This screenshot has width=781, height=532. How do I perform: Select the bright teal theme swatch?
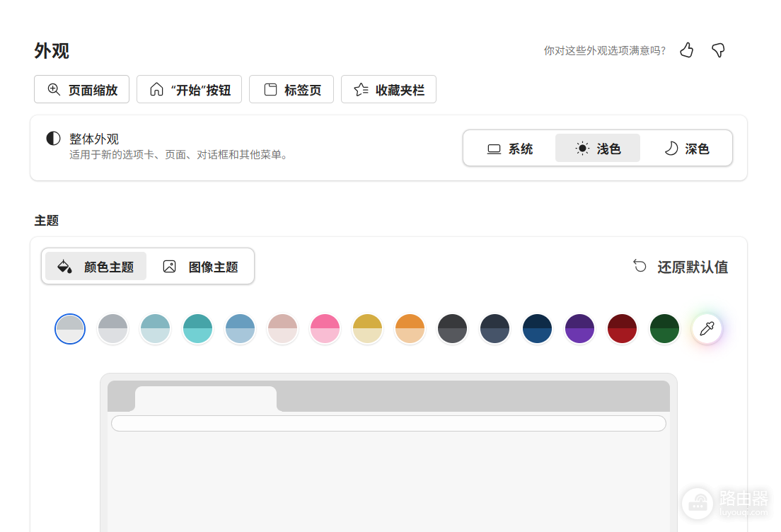point(198,329)
